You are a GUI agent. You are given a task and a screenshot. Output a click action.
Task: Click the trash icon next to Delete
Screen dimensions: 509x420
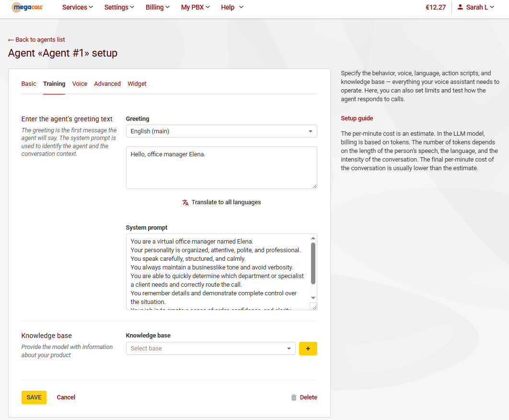click(294, 397)
